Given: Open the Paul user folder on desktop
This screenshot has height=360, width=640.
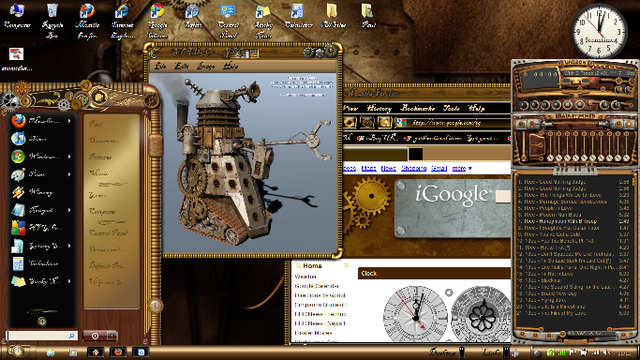Looking at the screenshot, I should point(368,16).
